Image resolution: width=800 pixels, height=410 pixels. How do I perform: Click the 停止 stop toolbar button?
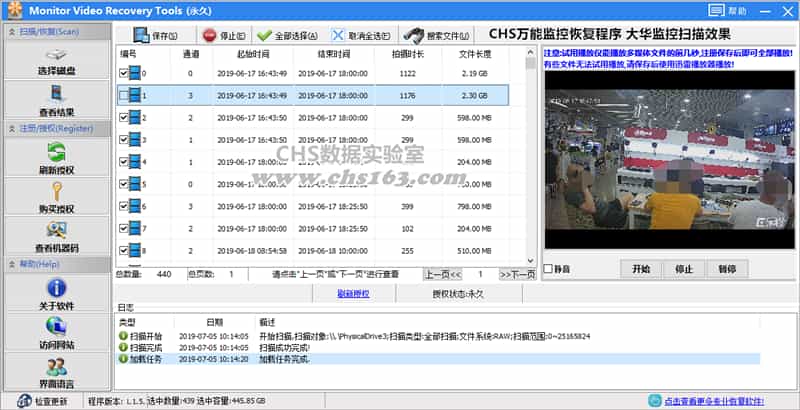pyautogui.click(x=224, y=36)
